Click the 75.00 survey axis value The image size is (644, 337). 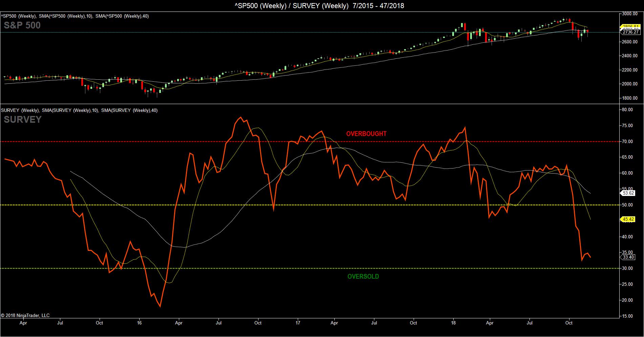[x=628, y=125]
